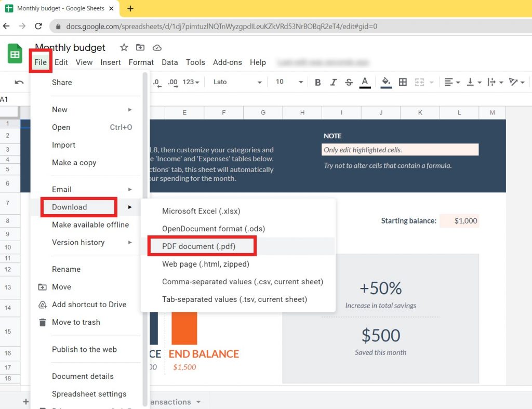Viewport: 532px width, 409px height.
Task: Check the cloud save status icon
Action: [157, 48]
